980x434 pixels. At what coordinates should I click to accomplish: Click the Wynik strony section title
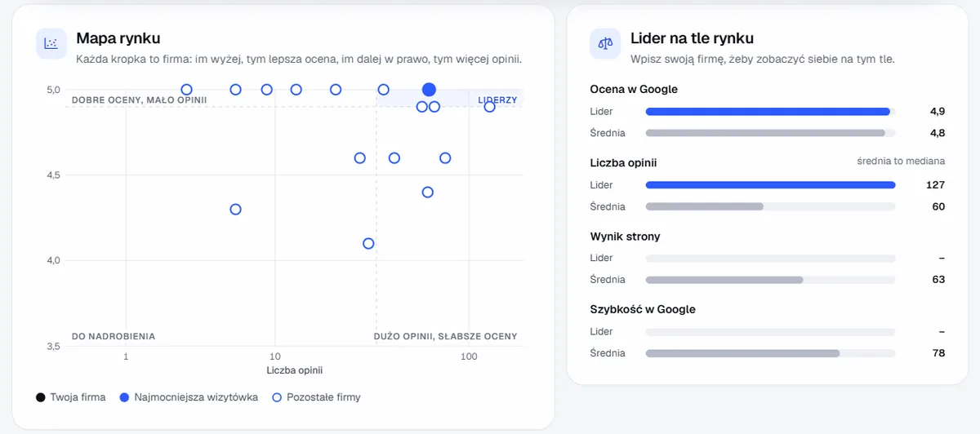coord(626,236)
